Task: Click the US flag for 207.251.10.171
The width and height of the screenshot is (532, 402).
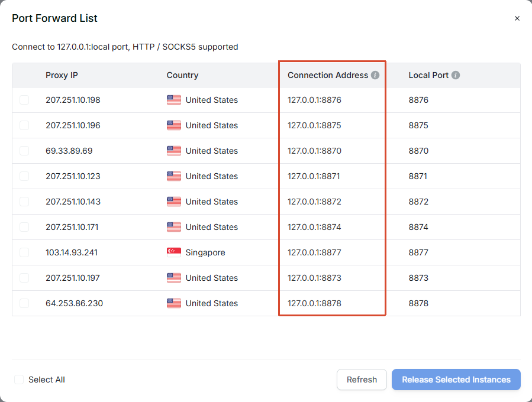Action: 174,227
